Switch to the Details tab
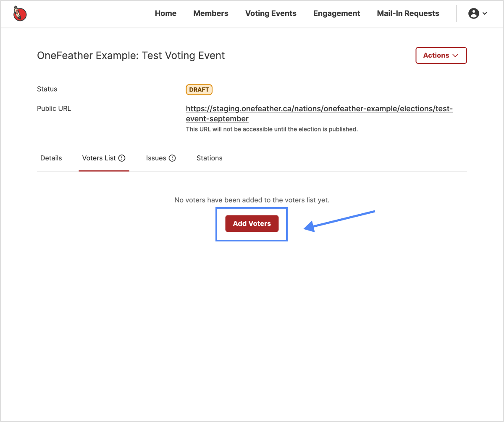 coord(51,158)
